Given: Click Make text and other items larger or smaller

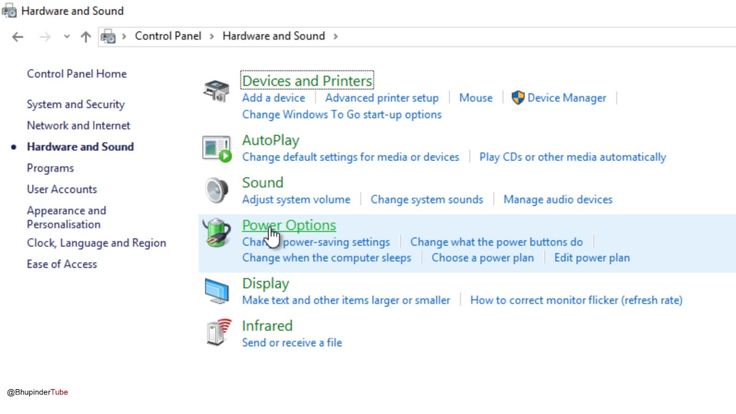Looking at the screenshot, I should pyautogui.click(x=346, y=300).
